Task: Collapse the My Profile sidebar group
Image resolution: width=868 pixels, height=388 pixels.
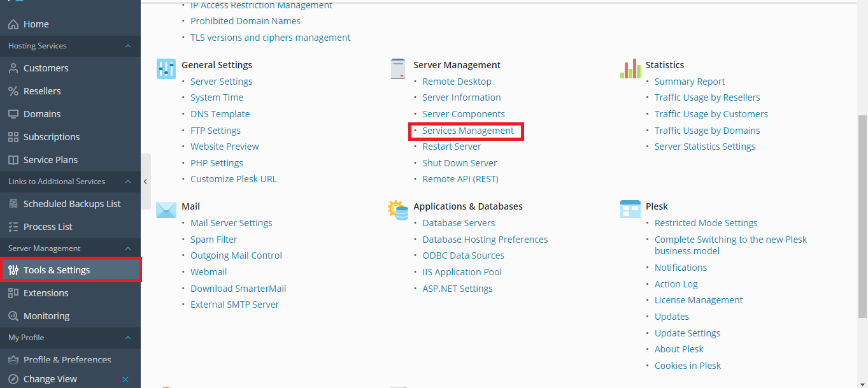Action: coord(128,338)
